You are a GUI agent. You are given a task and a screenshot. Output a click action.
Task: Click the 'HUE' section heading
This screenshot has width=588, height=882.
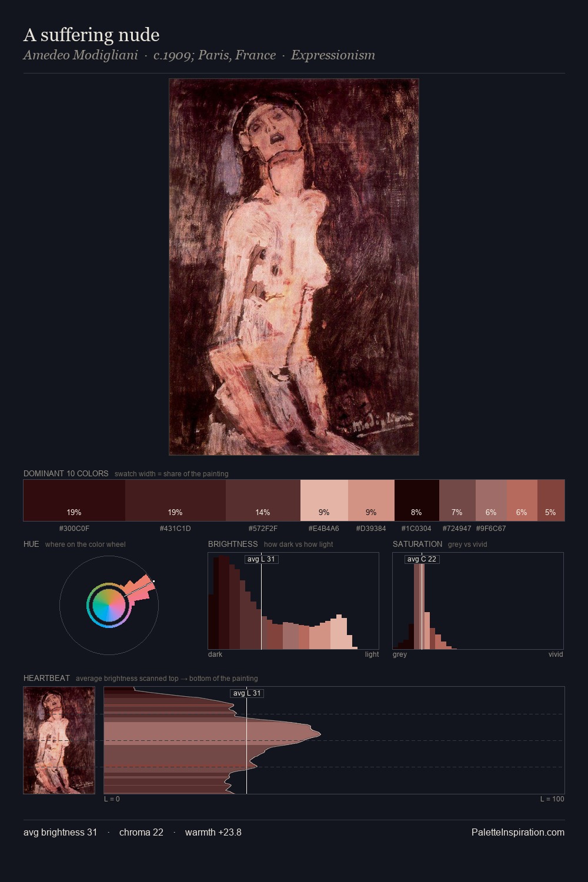click(31, 544)
